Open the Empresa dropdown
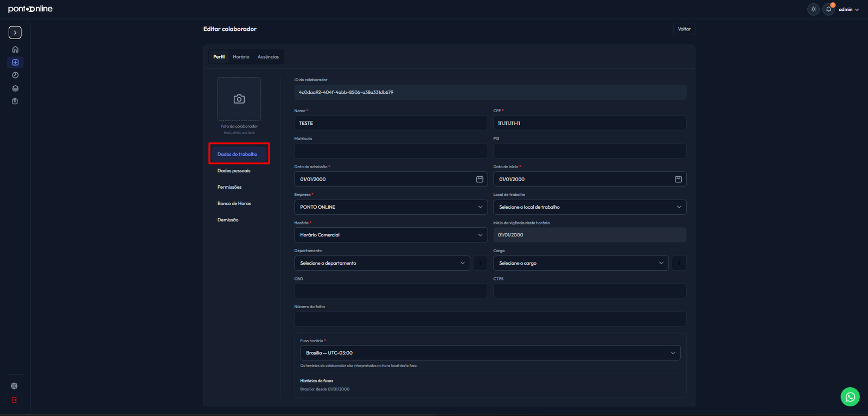868x416 pixels. [x=391, y=207]
